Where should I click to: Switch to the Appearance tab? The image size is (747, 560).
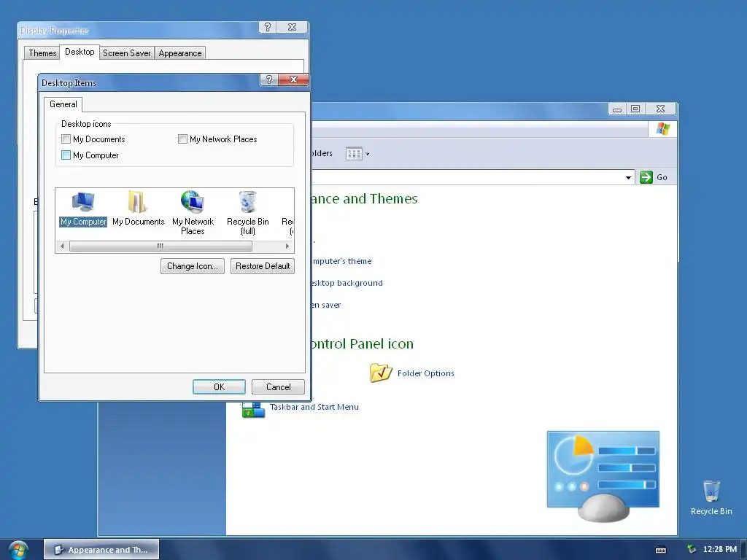click(x=180, y=52)
